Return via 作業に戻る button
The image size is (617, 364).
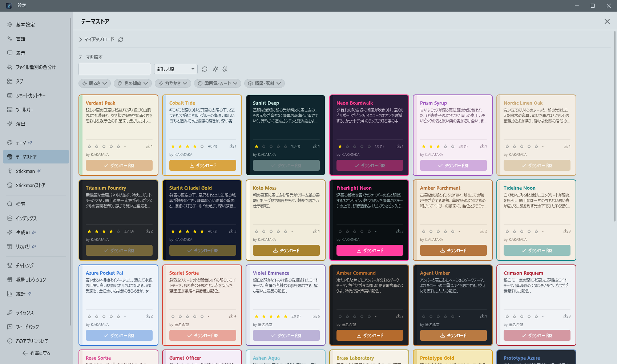tap(36, 353)
